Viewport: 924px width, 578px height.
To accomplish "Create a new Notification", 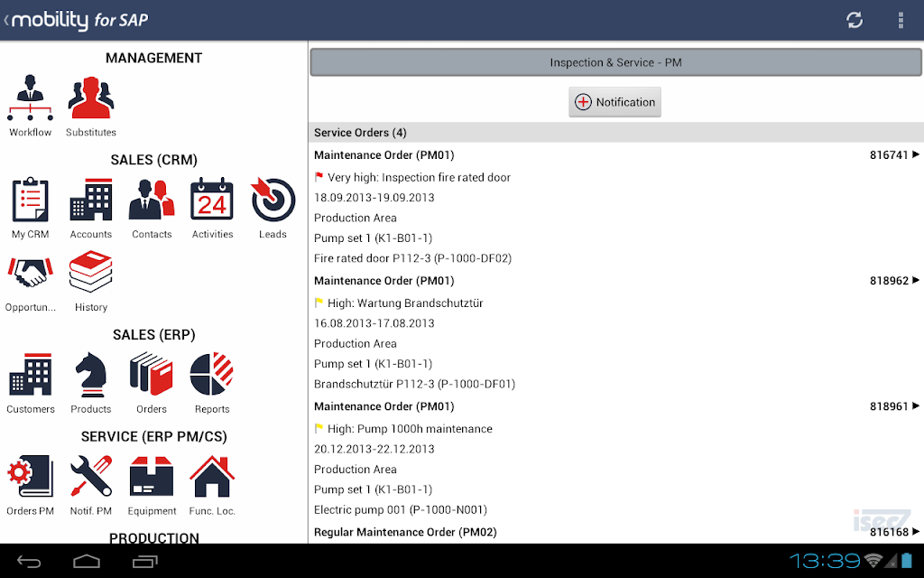I will [614, 102].
